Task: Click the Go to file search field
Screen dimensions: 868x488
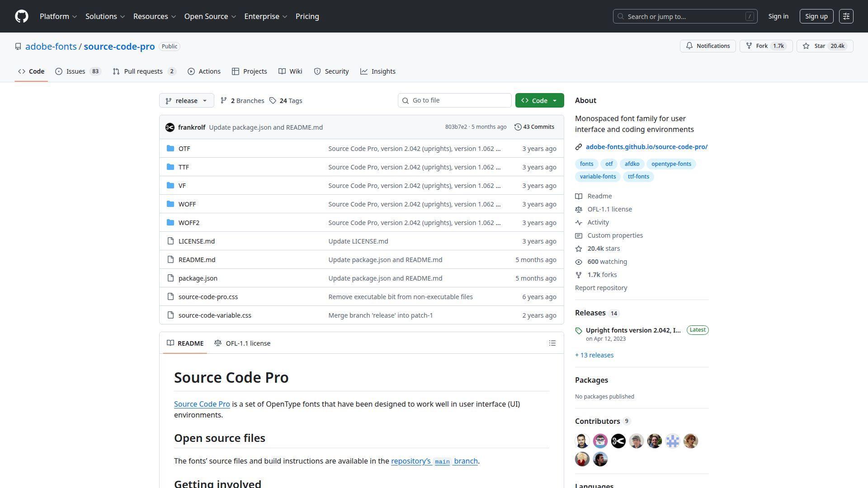Action: [454, 100]
